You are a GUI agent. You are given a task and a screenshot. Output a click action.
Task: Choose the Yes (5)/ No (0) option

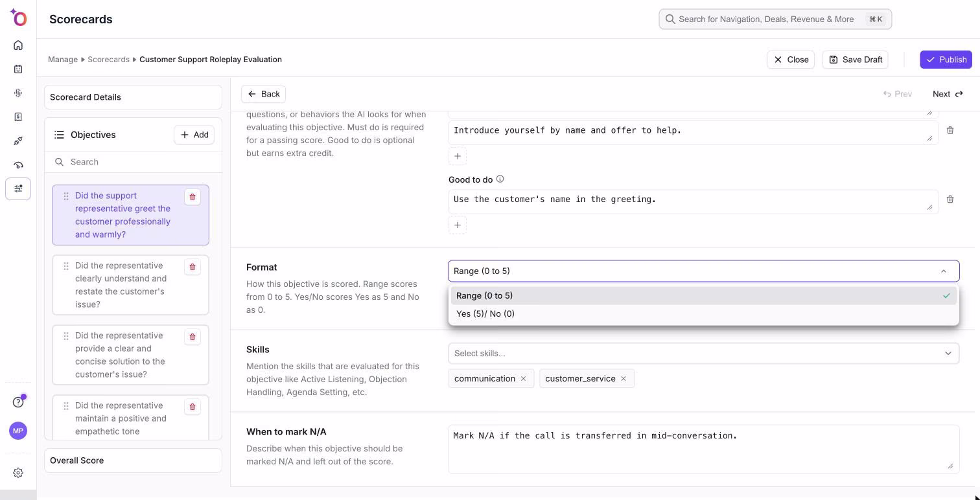point(703,313)
